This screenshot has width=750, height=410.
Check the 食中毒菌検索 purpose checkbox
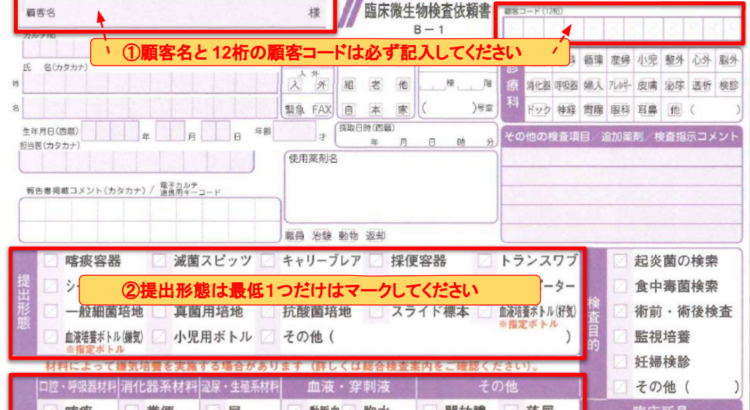[x=620, y=286]
